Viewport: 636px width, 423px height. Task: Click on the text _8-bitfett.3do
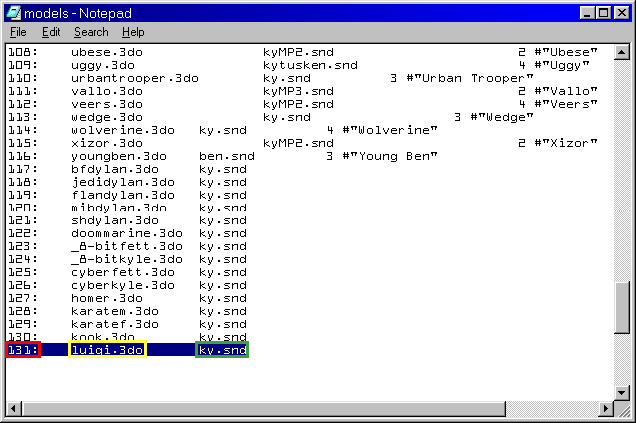click(x=127, y=246)
